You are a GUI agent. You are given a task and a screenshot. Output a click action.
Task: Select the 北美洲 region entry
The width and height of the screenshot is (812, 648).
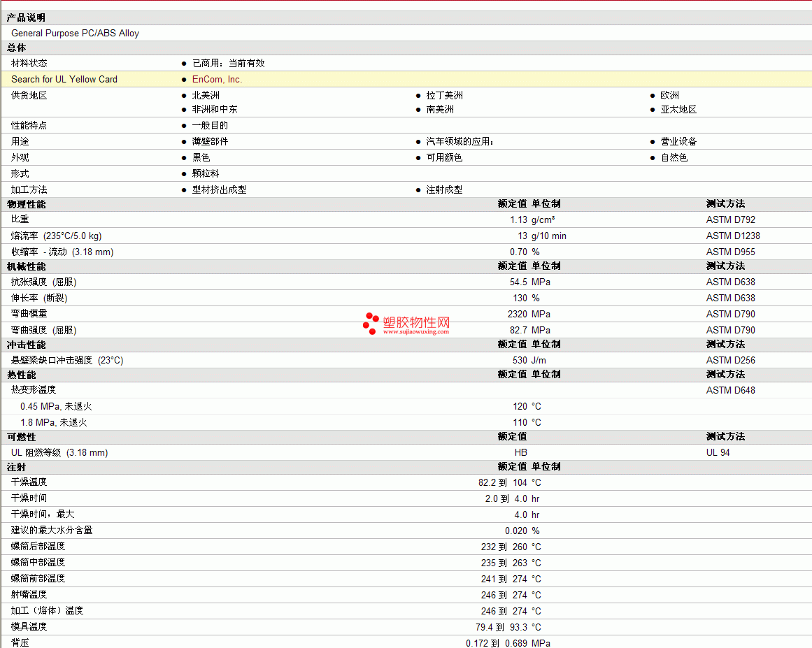tap(206, 95)
